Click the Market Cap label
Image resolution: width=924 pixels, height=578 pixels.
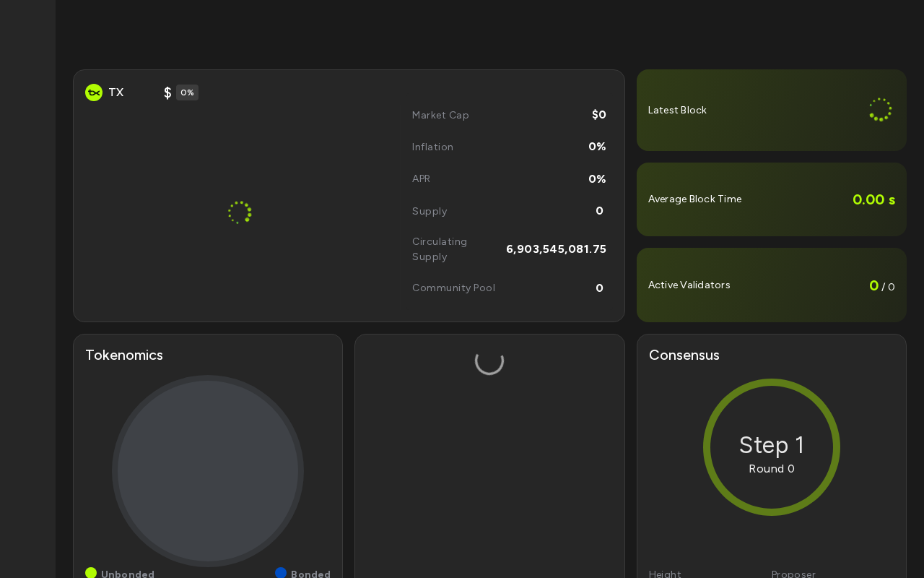(x=440, y=115)
